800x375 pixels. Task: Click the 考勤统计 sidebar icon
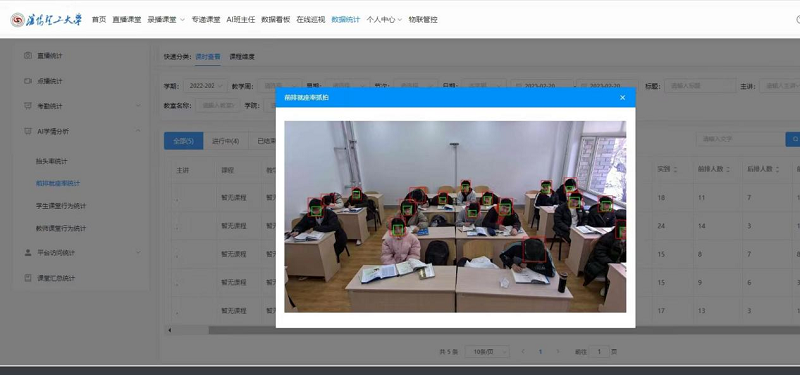(28, 106)
